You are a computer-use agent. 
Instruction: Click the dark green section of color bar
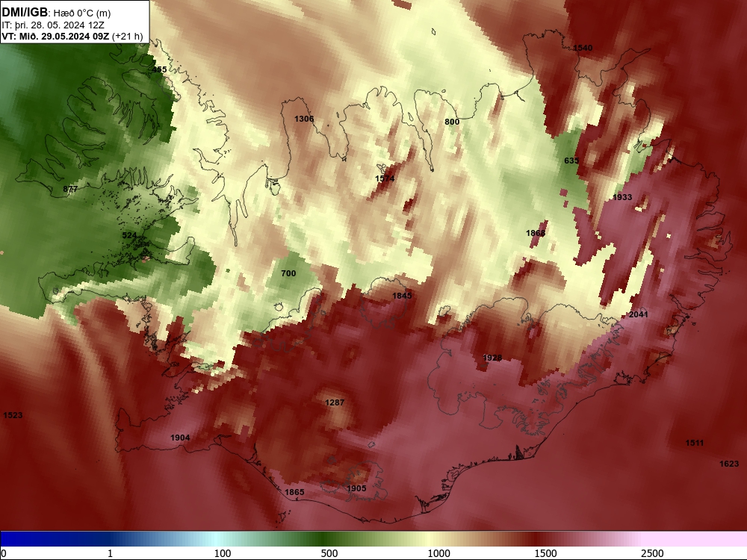(x=324, y=539)
